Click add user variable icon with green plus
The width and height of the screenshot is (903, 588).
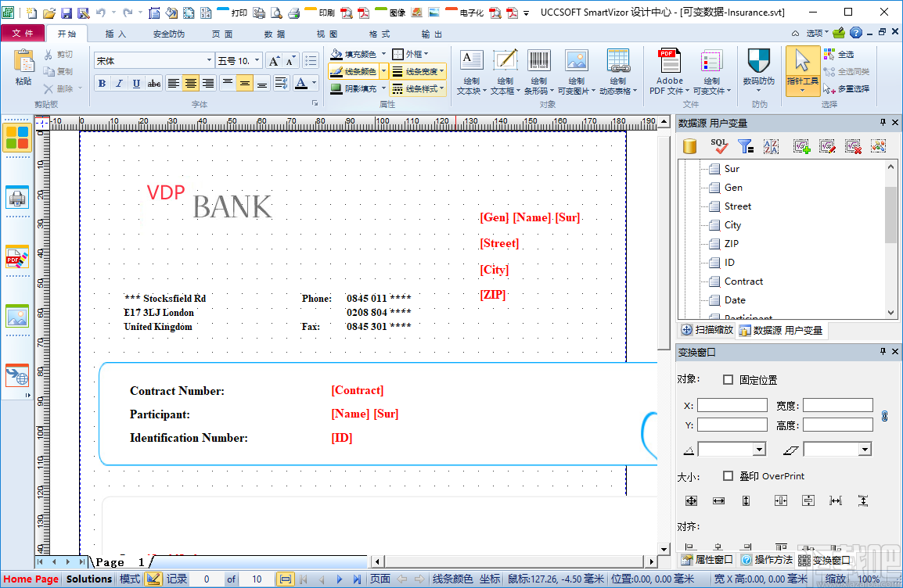800,145
